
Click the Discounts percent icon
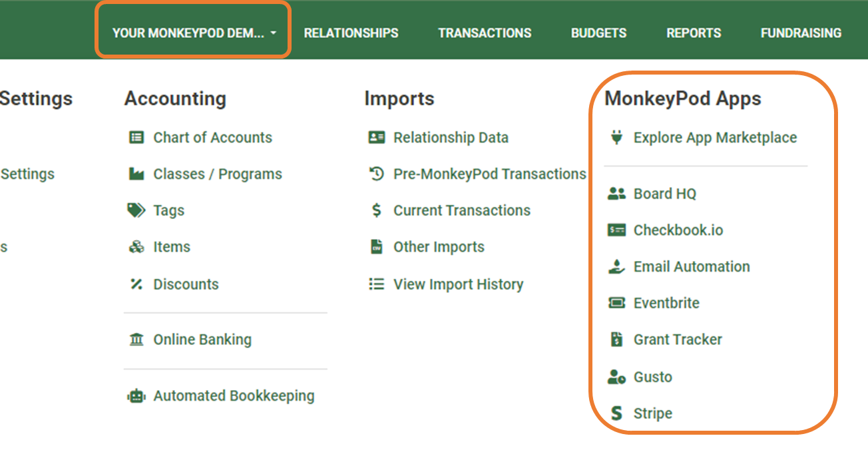[136, 284]
